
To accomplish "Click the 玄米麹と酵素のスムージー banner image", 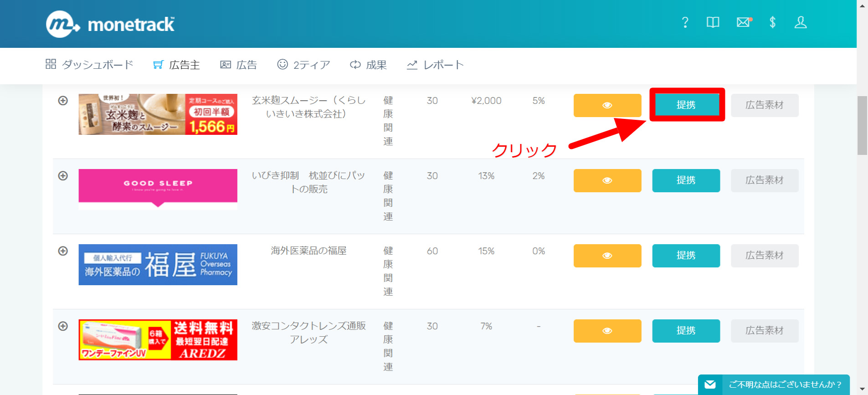I will click(x=158, y=114).
